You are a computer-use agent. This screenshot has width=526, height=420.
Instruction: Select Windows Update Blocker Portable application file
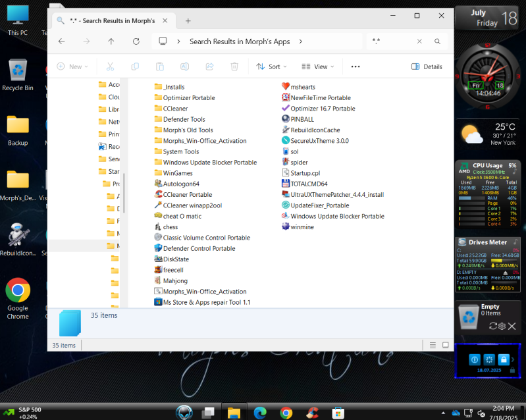[x=333, y=216]
